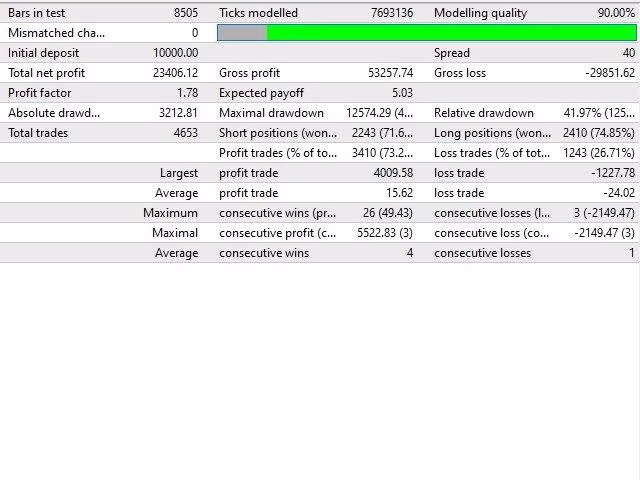This screenshot has height=480, width=640.
Task: Select the Initial deposit 10000.00 value
Action: pyautogui.click(x=176, y=53)
